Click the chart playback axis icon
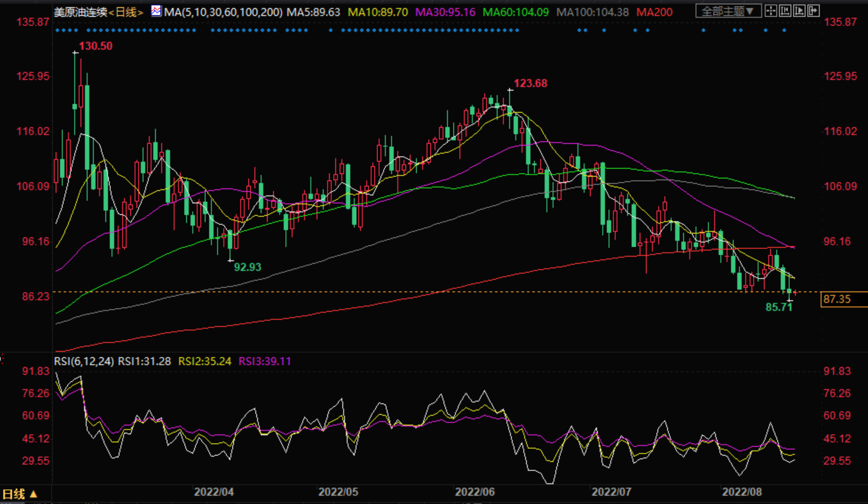 (x=799, y=11)
